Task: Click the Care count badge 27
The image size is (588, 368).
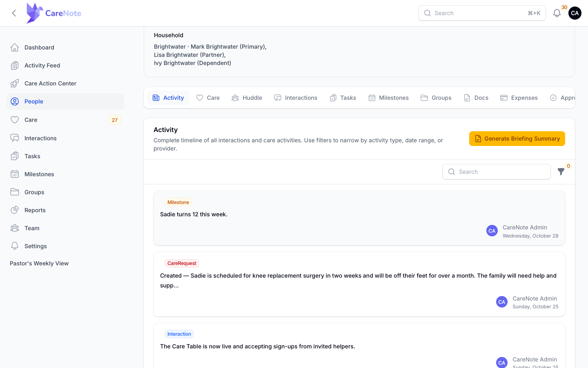Action: 115,120
